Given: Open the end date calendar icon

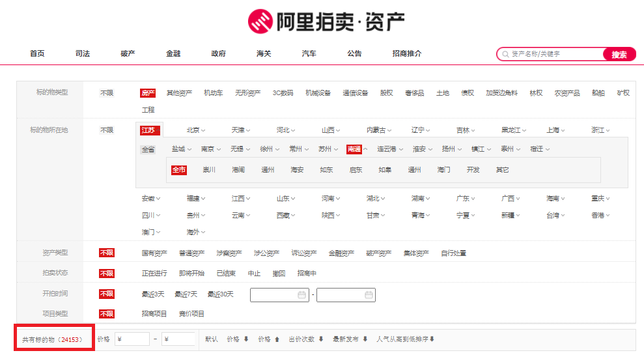Looking at the screenshot, I should click(369, 294).
